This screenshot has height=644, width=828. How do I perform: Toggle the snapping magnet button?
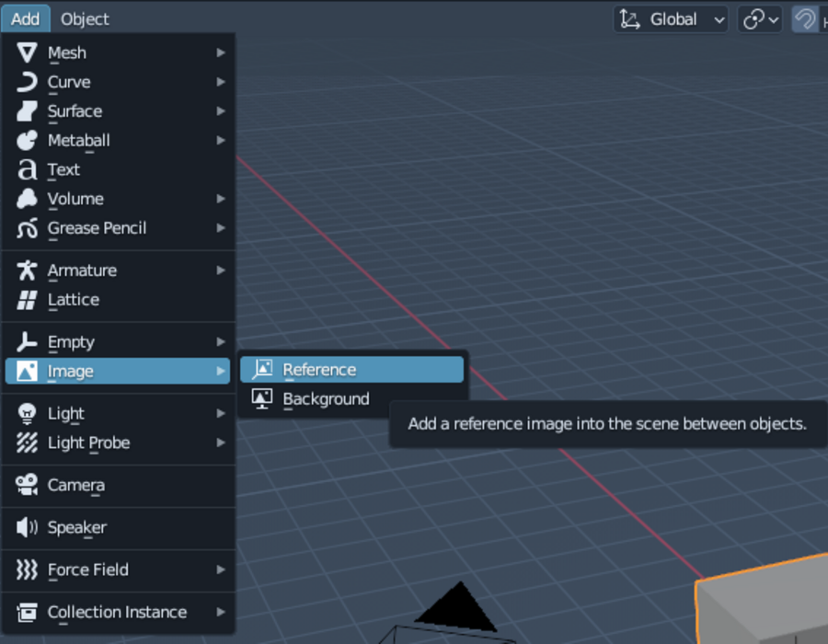click(805, 19)
